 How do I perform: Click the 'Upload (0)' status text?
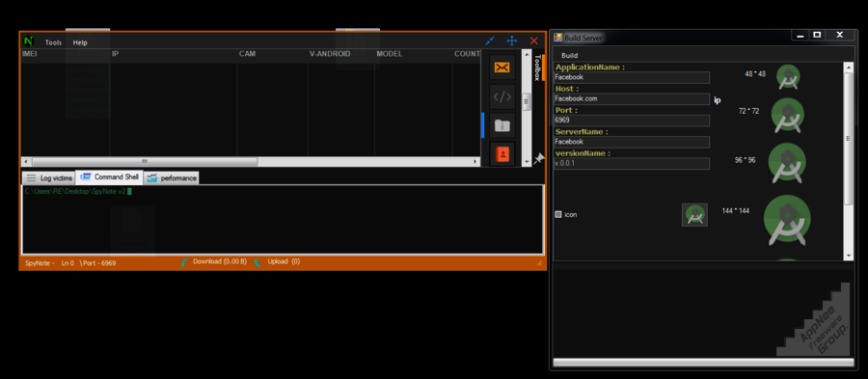tap(284, 261)
